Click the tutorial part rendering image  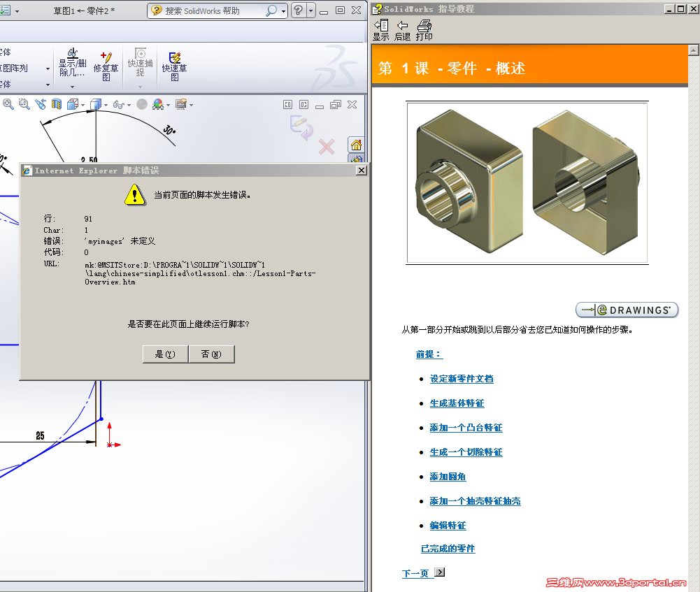pyautogui.click(x=527, y=183)
